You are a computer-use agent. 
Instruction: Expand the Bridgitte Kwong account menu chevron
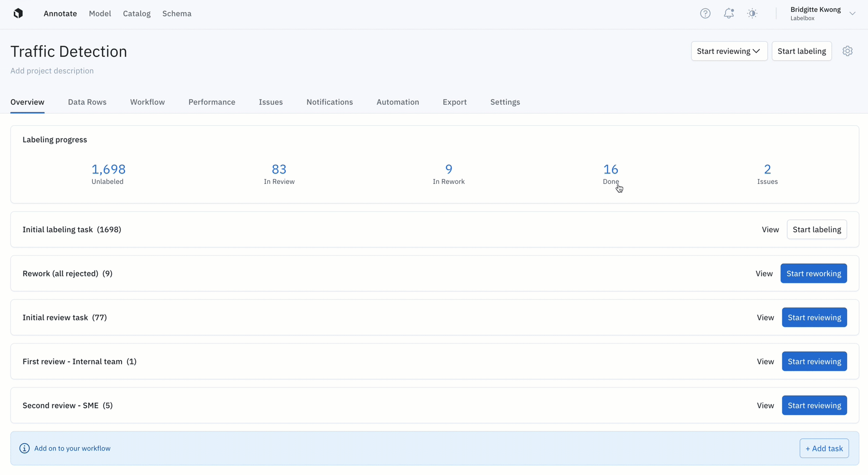pyautogui.click(x=852, y=14)
